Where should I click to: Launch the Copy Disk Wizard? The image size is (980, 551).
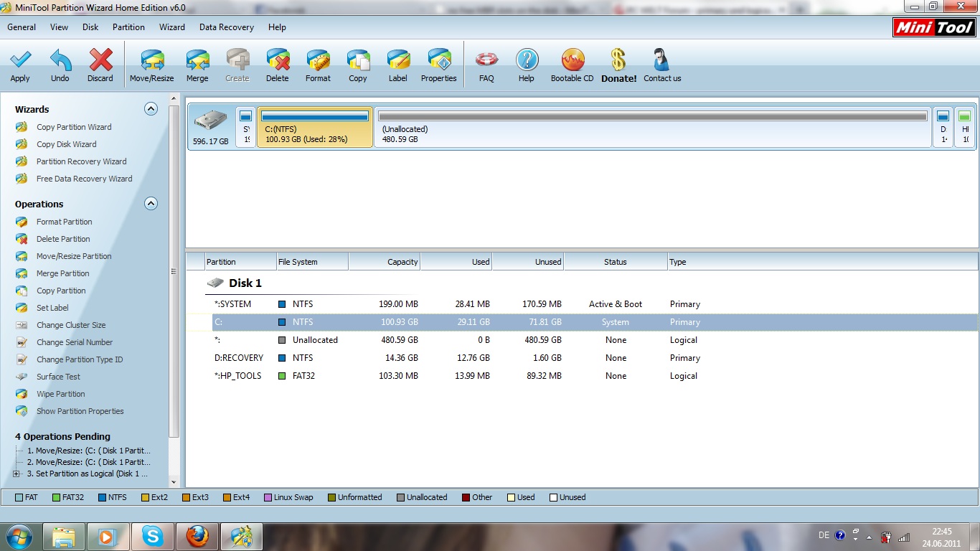[66, 144]
